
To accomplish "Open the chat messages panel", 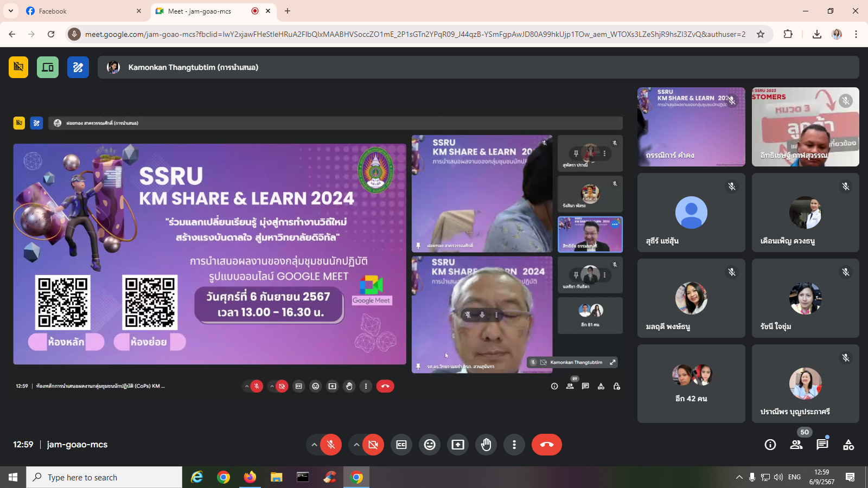I will coord(822,445).
